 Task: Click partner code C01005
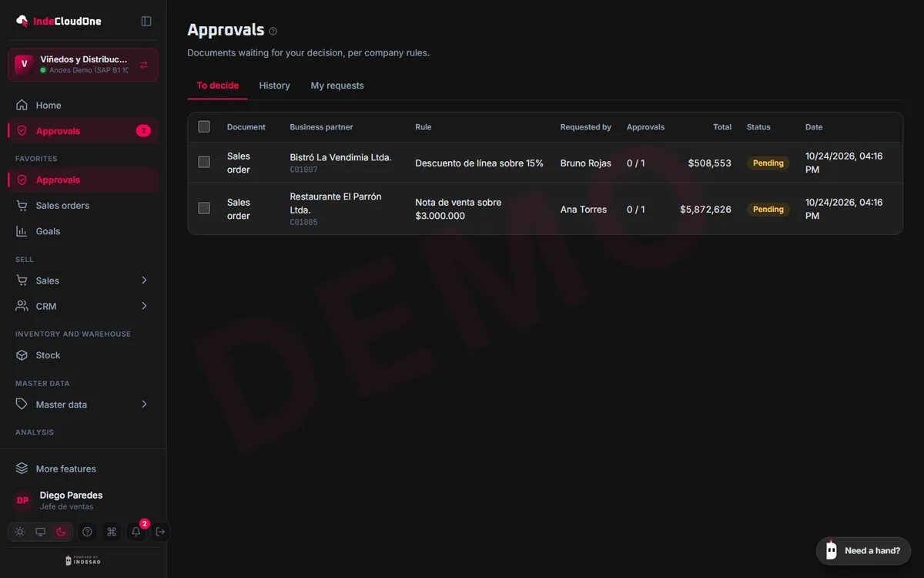[x=303, y=222]
